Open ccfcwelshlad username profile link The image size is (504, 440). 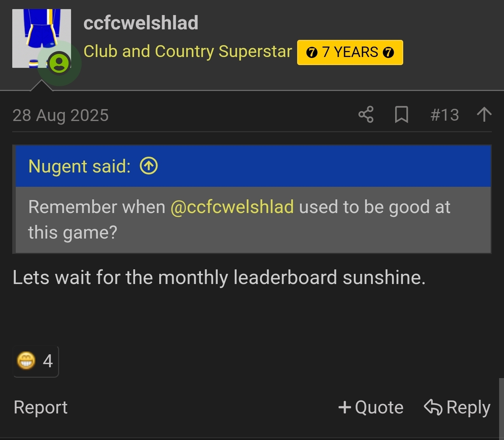click(141, 23)
